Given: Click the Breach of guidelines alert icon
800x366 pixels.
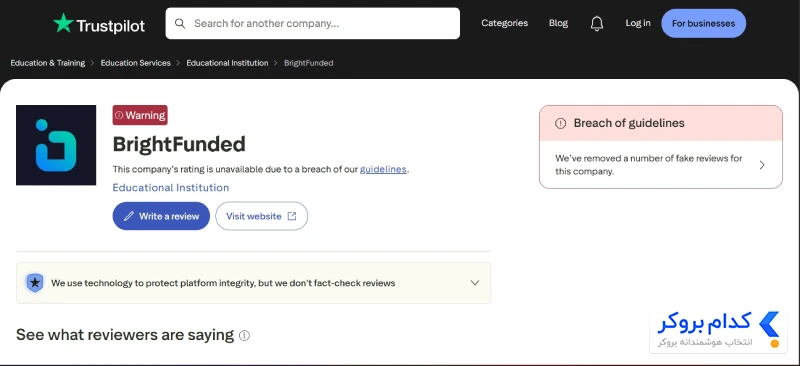Looking at the screenshot, I should point(560,123).
